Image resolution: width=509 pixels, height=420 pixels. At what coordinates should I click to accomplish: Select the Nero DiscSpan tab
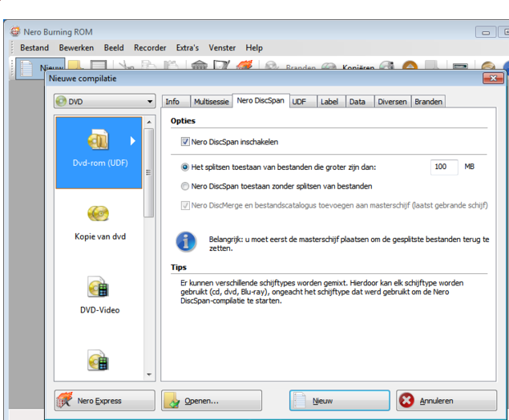tap(261, 101)
